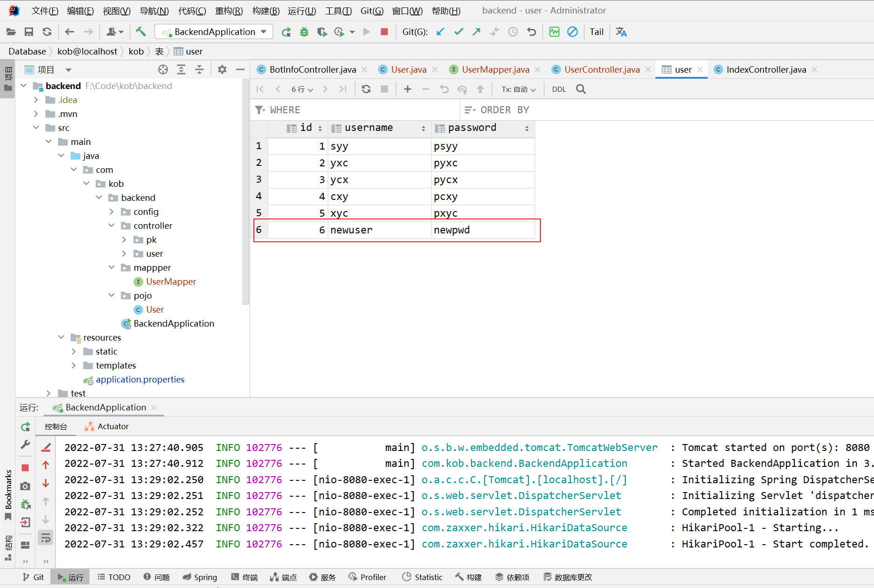874x588 pixels.
Task: Expand the .idea folder
Action: tap(36, 100)
